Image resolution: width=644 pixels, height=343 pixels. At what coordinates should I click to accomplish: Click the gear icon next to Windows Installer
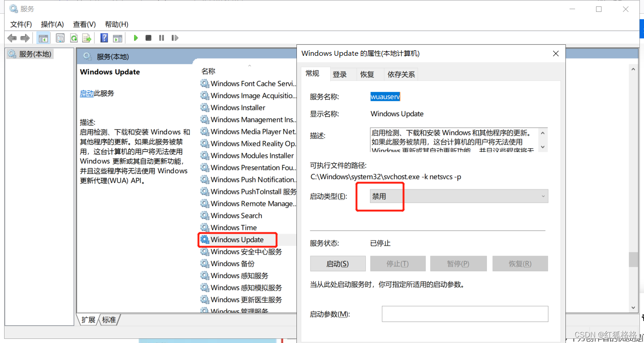[205, 107]
